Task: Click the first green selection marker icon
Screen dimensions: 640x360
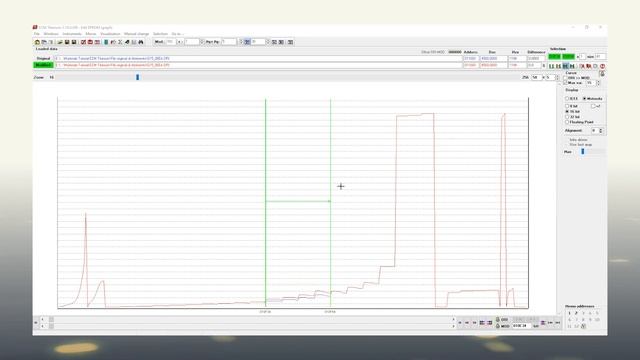Action: click(551, 66)
